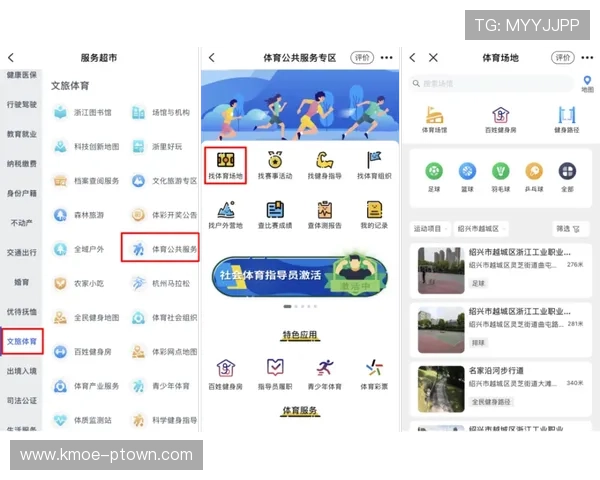Close 体育场地 page with X
The image size is (600, 480).
coord(433,58)
